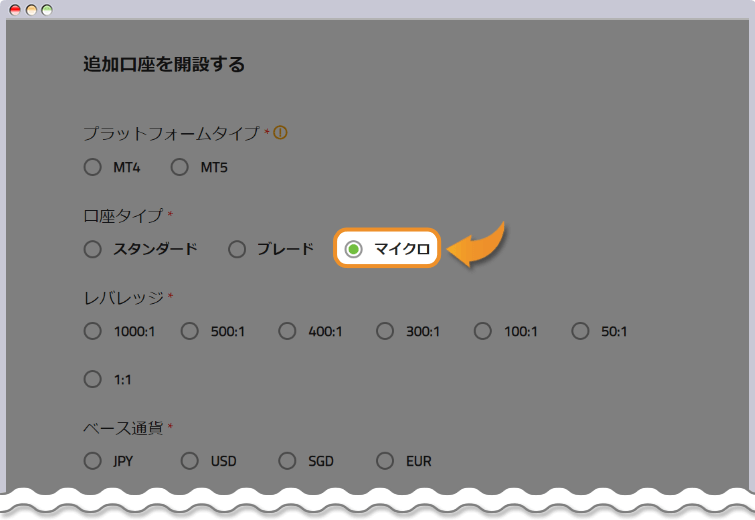Select the MT5 platform radio button

pyautogui.click(x=180, y=167)
